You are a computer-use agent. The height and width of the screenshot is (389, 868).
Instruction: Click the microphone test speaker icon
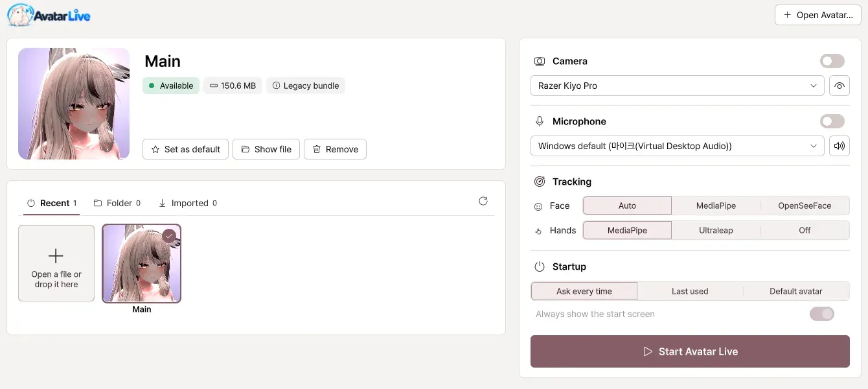(x=839, y=146)
